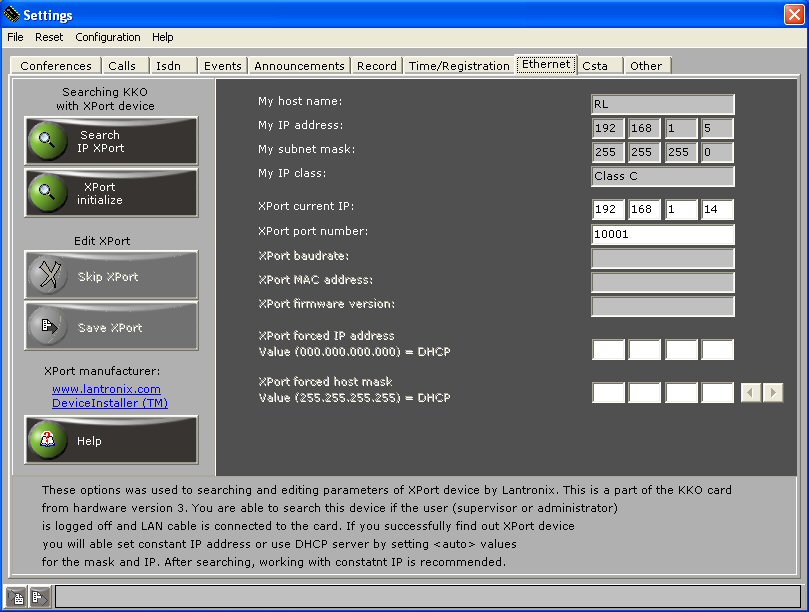Click the left arrow beside forced host mask
This screenshot has height=612, width=809.
tap(751, 393)
